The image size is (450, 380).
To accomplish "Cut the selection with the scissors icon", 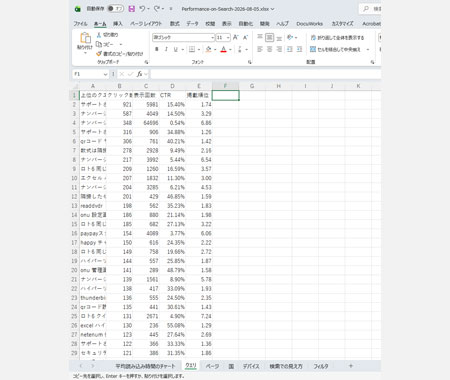I will [99, 35].
